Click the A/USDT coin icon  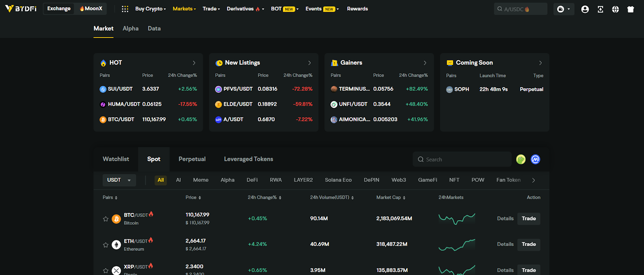(x=219, y=120)
